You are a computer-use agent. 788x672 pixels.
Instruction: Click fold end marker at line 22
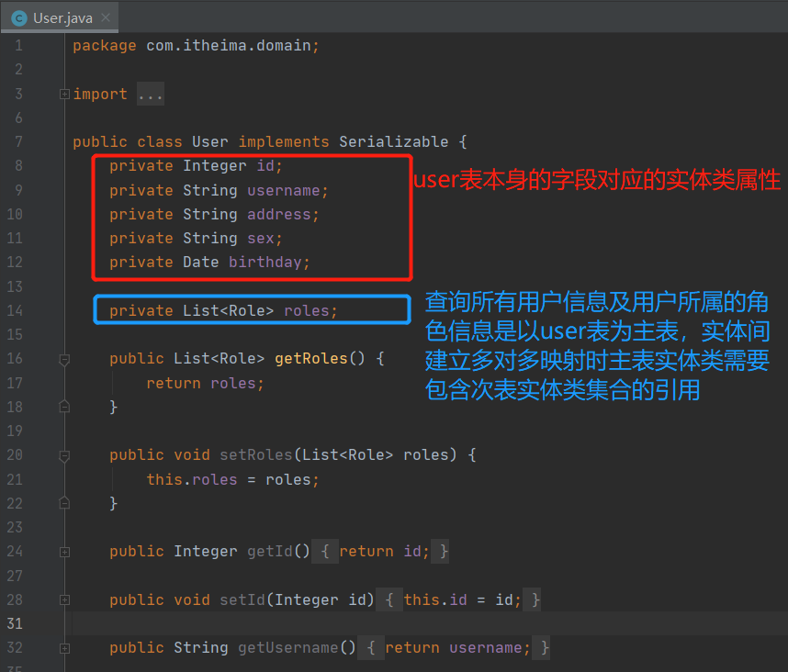(64, 503)
